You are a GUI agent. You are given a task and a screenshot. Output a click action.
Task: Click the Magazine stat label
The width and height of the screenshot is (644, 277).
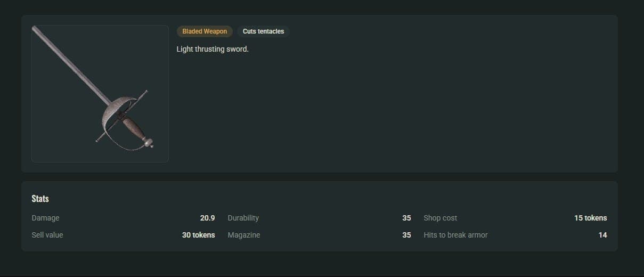[243, 235]
